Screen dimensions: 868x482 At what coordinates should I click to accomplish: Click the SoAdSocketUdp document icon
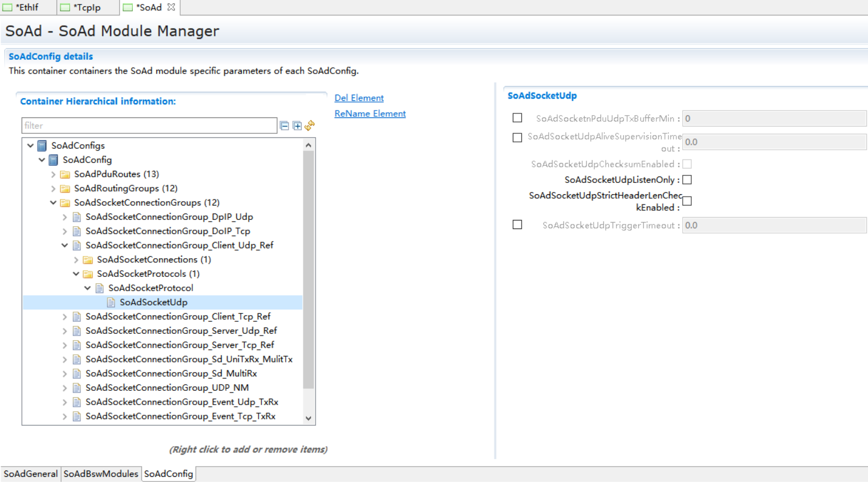[111, 303]
